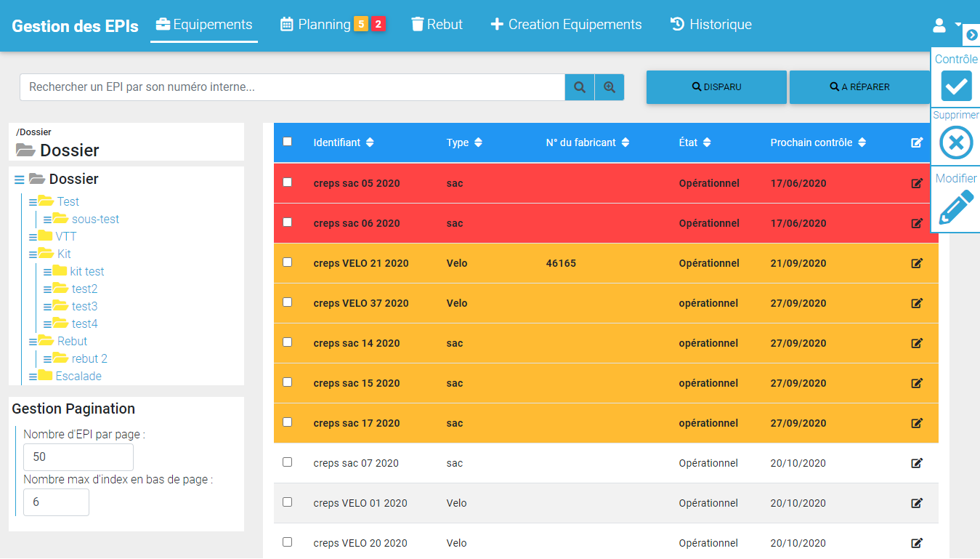980x559 pixels.
Task: Select the rebut 2 folder link
Action: 89,358
